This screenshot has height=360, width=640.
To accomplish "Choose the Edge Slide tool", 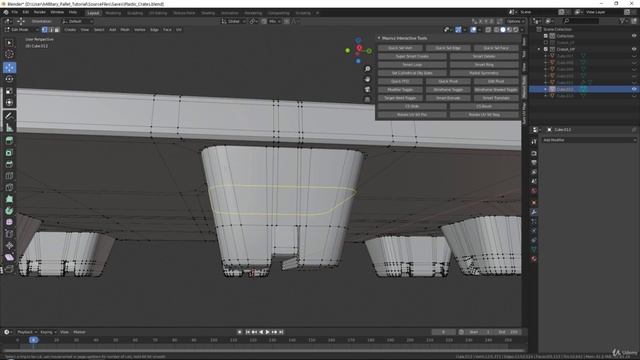I will tap(9, 234).
